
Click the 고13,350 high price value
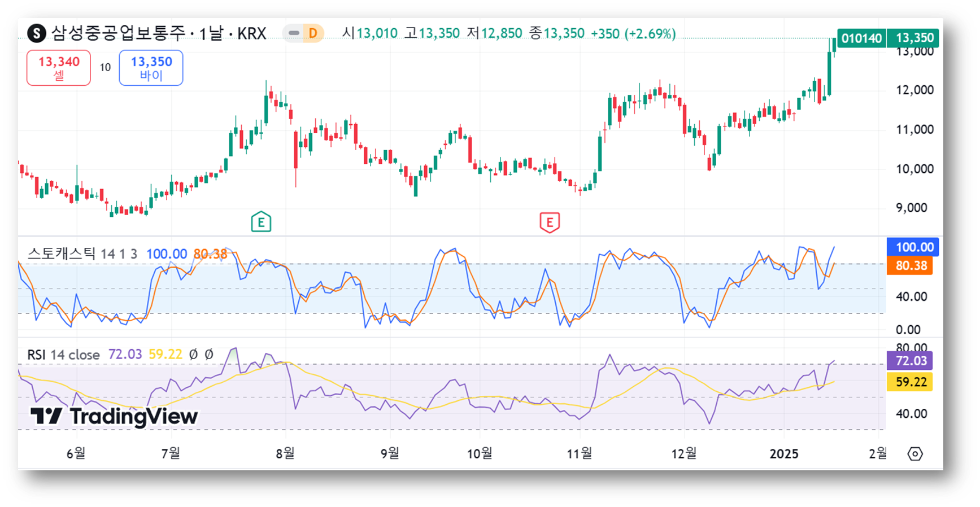[432, 33]
